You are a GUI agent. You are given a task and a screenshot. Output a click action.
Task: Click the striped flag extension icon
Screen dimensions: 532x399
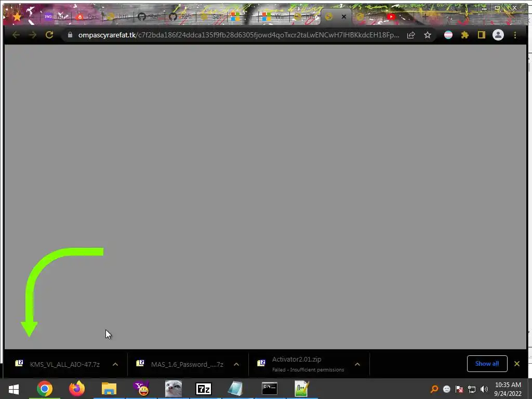[448, 35]
